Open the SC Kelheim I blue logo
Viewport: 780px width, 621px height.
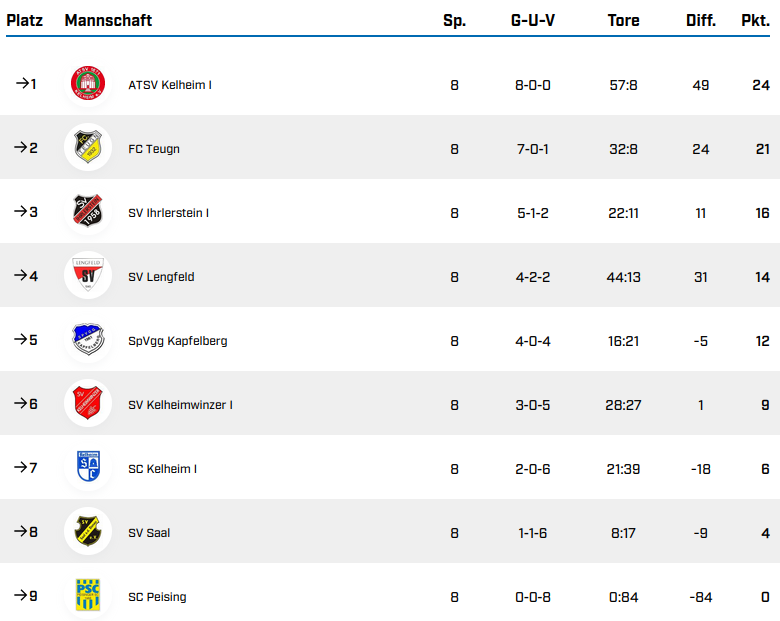coord(88,468)
